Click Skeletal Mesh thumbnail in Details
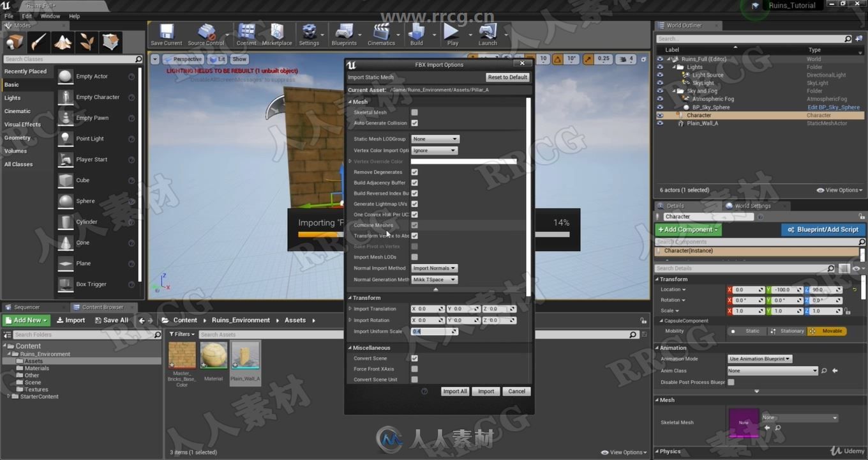The height and width of the screenshot is (460, 868). [x=744, y=423]
